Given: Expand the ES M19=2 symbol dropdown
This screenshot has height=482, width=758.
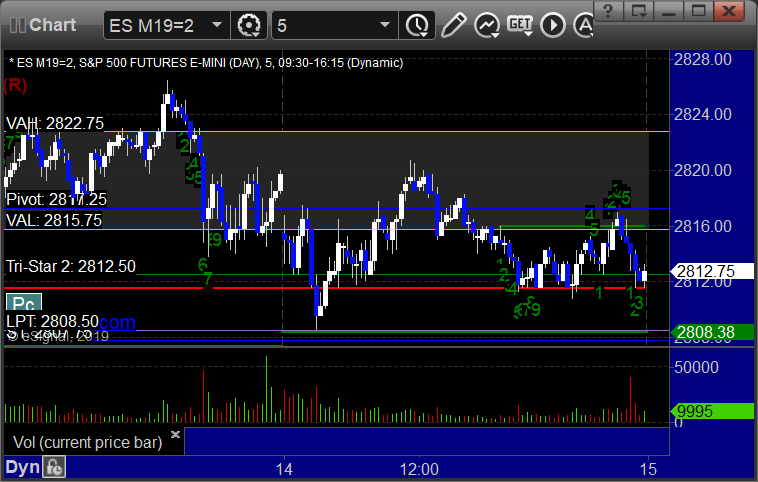Looking at the screenshot, I should click(x=218, y=24).
